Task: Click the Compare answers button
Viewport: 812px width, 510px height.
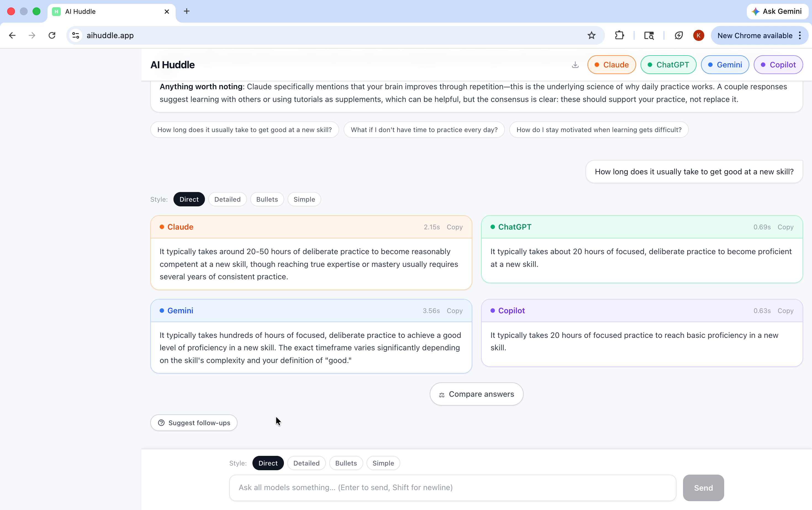Action: coord(476,394)
